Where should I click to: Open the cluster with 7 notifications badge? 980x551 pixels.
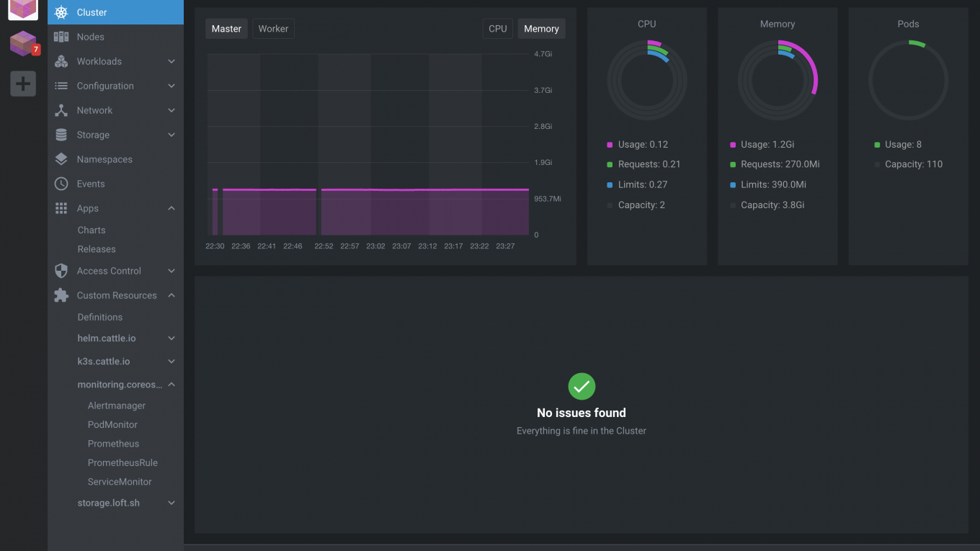[x=23, y=44]
